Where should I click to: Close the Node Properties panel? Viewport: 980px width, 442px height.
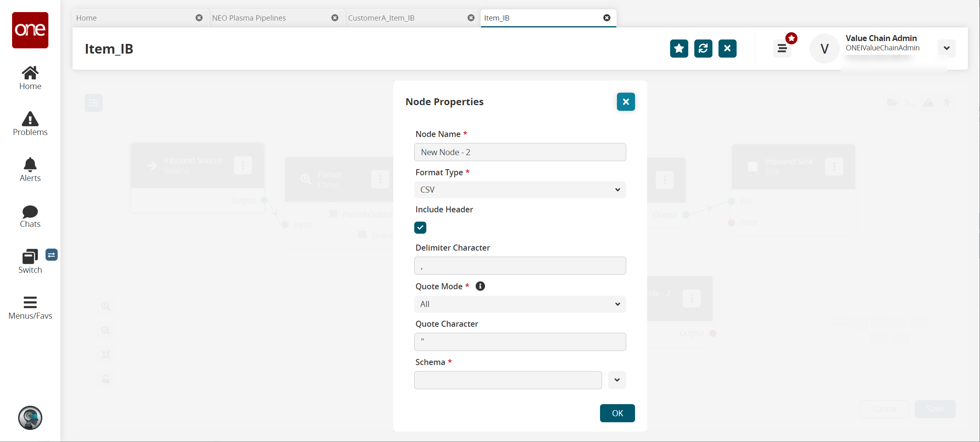[626, 102]
